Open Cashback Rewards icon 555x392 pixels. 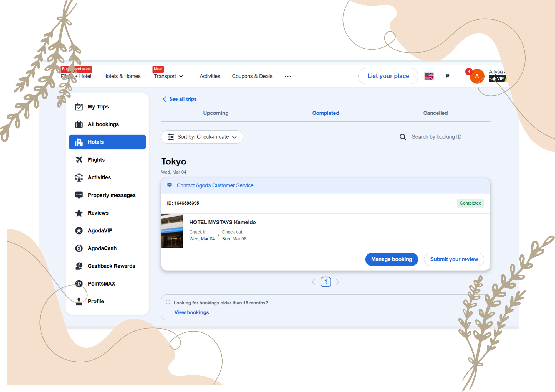pos(79,266)
